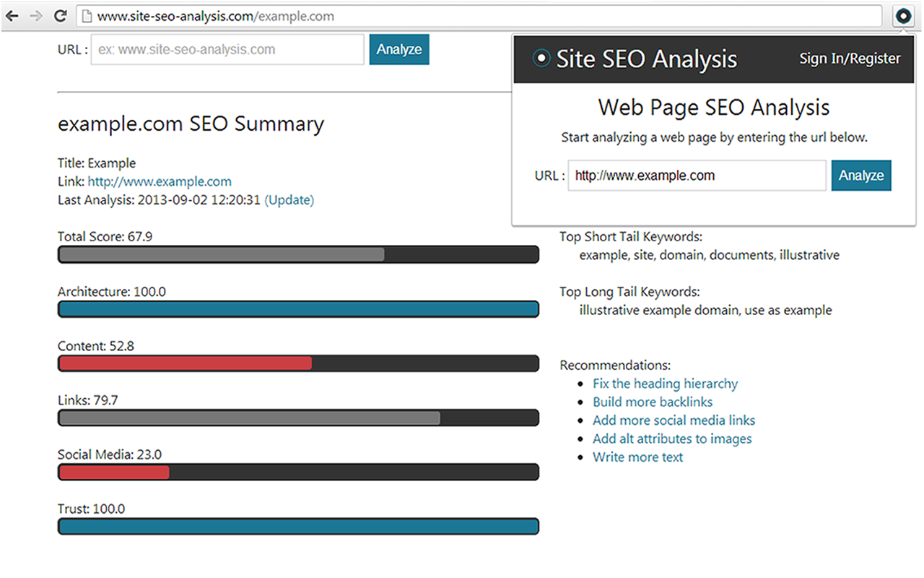Click the browser back arrow

[x=12, y=15]
